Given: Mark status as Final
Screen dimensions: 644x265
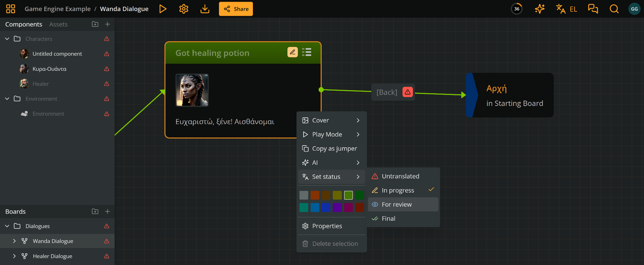Looking at the screenshot, I should [x=388, y=219].
